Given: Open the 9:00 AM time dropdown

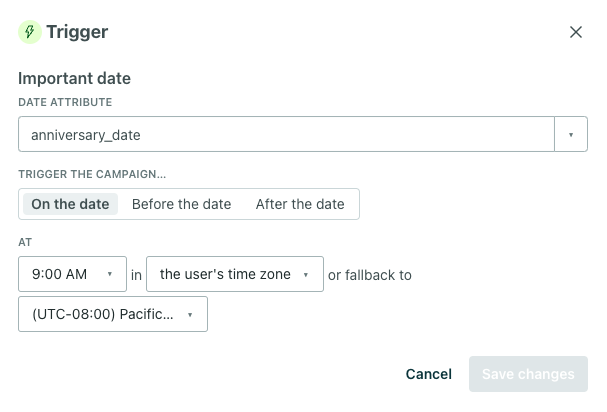Looking at the screenshot, I should (72, 274).
